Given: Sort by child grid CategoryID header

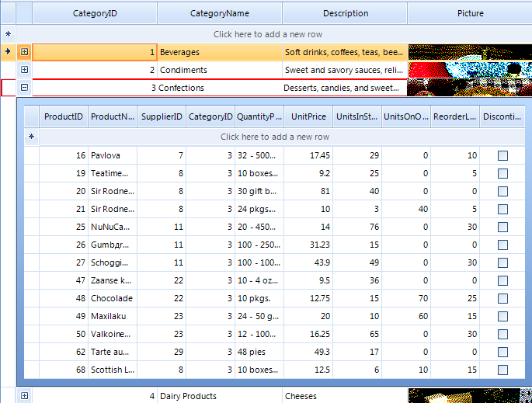Looking at the screenshot, I should pyautogui.click(x=210, y=116).
